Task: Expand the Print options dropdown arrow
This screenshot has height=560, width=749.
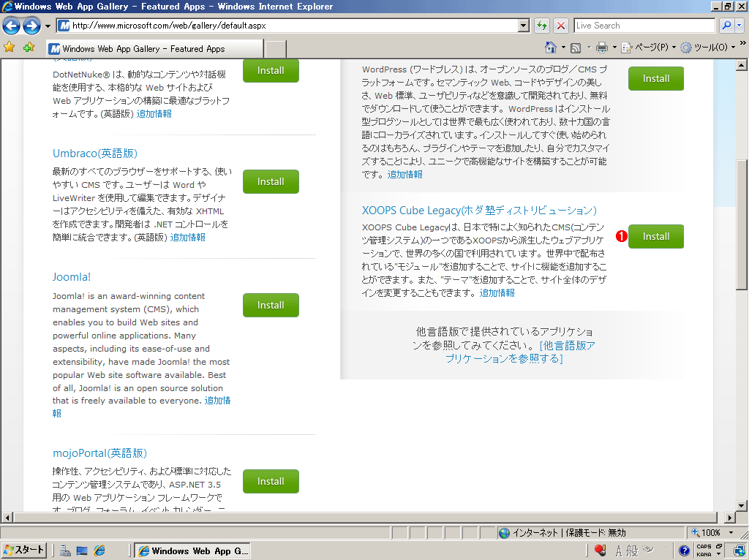Action: 614,48
